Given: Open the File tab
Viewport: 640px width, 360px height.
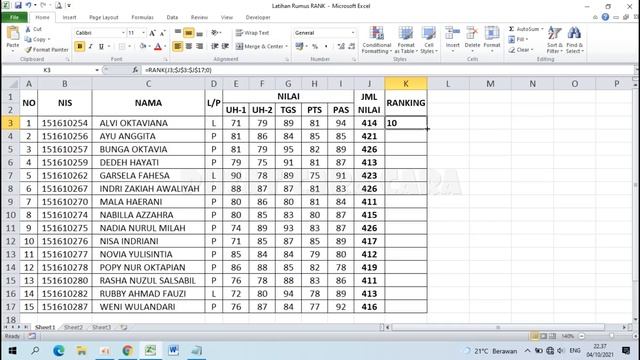Looking at the screenshot, I should (x=14, y=18).
